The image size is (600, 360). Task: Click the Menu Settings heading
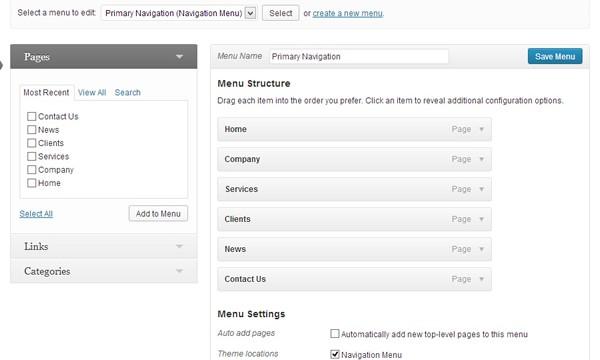pyautogui.click(x=251, y=314)
